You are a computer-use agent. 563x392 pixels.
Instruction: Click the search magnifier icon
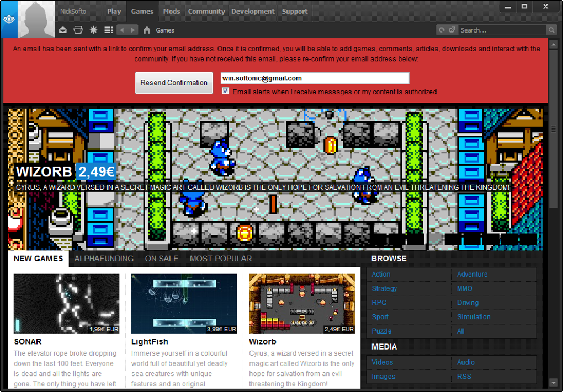[x=551, y=30]
